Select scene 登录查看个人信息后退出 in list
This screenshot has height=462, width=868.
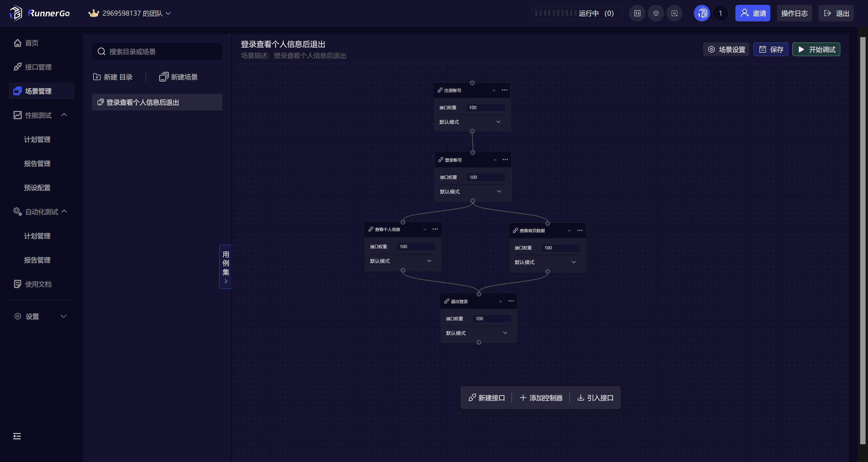pyautogui.click(x=157, y=102)
